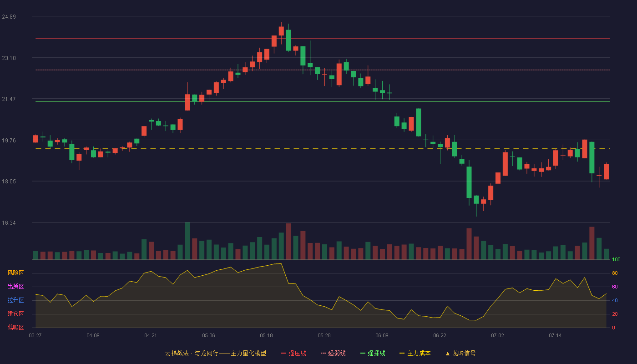Toggle the 龙吟信号 legend text
Viewport: 637px width, 364px height.
coord(464,353)
